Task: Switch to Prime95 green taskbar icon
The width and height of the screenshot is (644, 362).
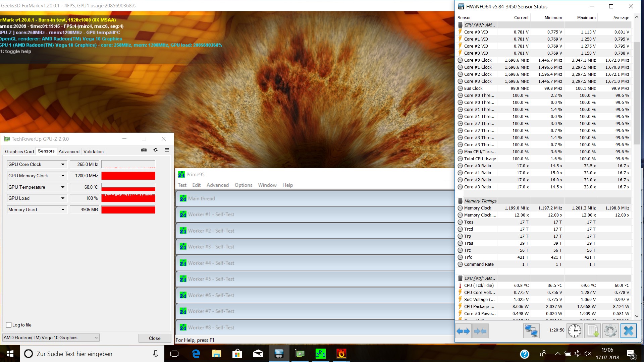Action: pos(320,354)
